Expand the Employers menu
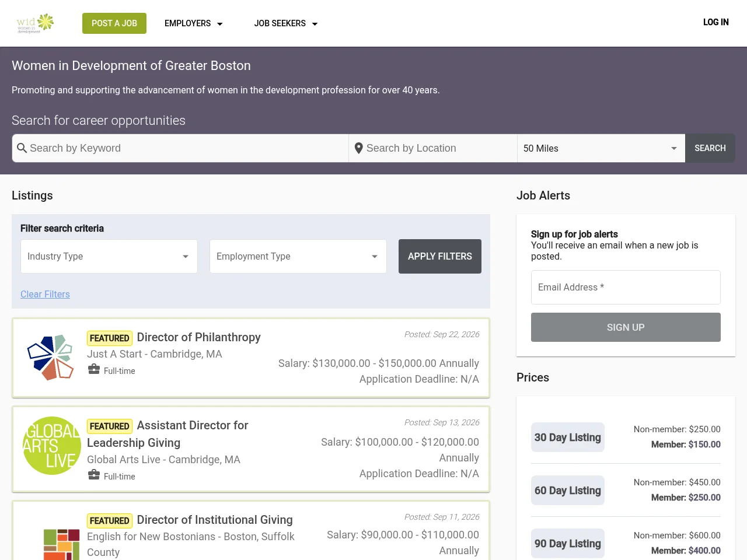The image size is (747, 560). tap(194, 23)
